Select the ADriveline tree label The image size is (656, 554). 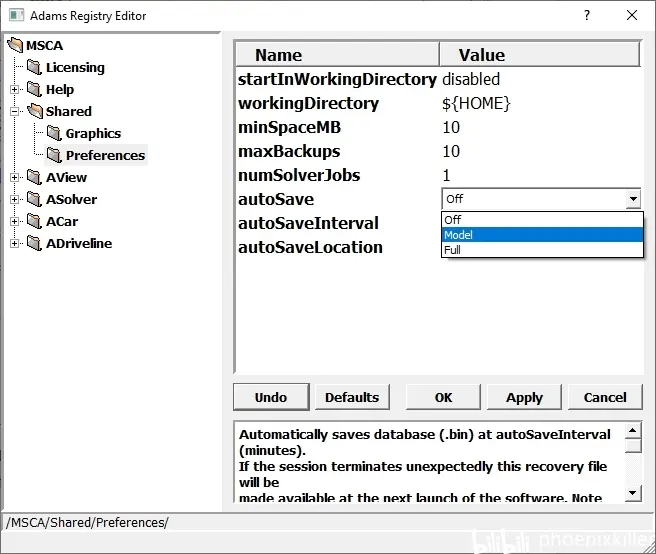[79, 244]
